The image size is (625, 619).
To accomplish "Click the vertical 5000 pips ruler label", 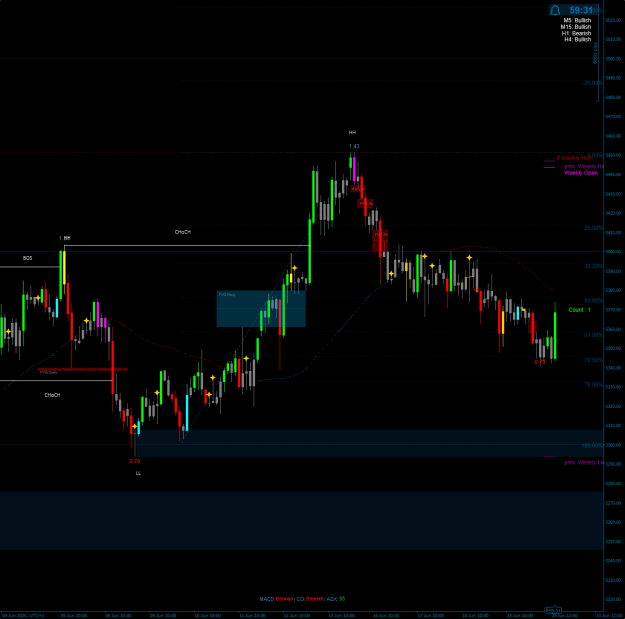I will point(596,53).
